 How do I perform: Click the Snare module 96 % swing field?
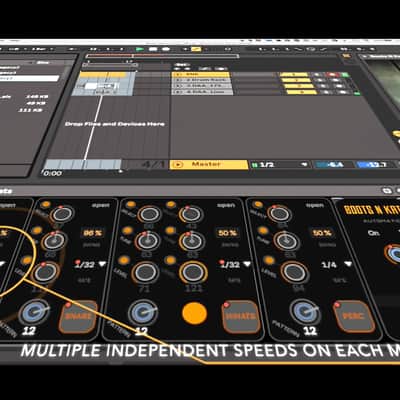coord(93,233)
